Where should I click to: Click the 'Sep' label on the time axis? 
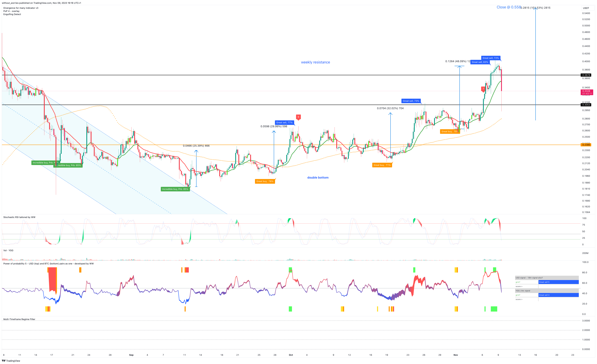131,355
